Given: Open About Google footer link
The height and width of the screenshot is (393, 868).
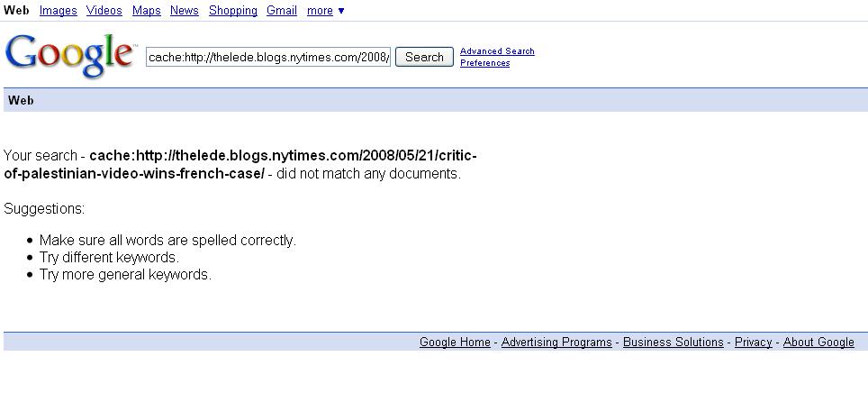Looking at the screenshot, I should tap(818, 342).
